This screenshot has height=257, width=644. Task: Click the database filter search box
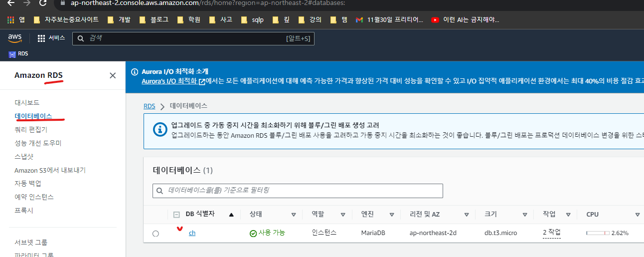point(298,191)
